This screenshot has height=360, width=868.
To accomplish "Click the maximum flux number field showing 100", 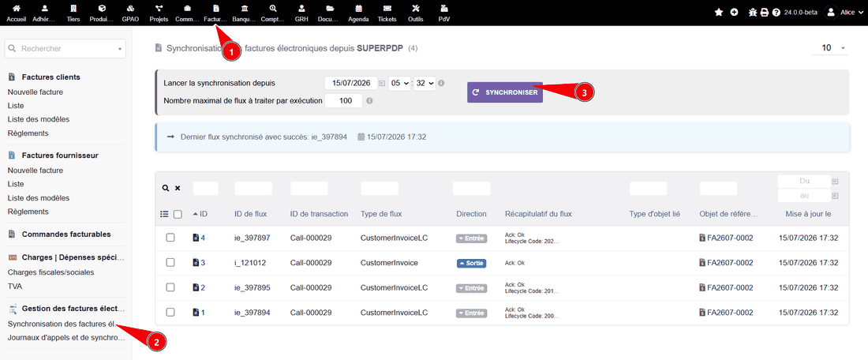I will click(x=343, y=101).
